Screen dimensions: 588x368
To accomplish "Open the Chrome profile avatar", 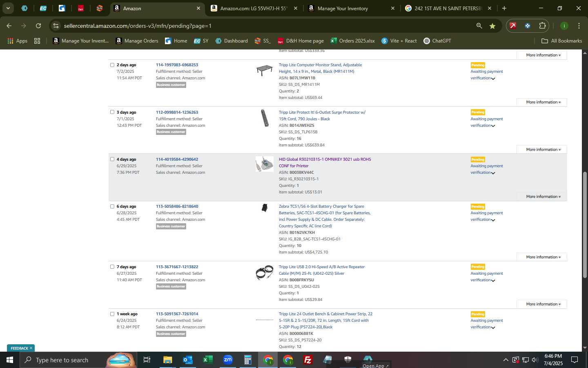I will click(564, 26).
